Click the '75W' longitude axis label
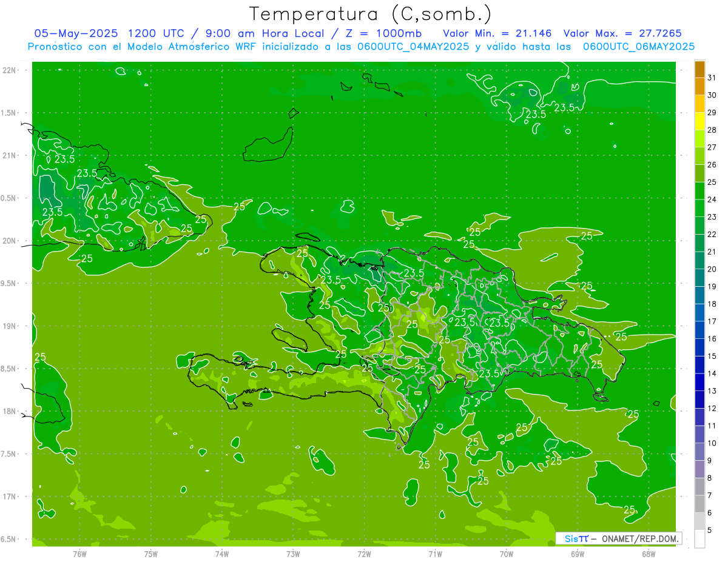 [x=151, y=554]
